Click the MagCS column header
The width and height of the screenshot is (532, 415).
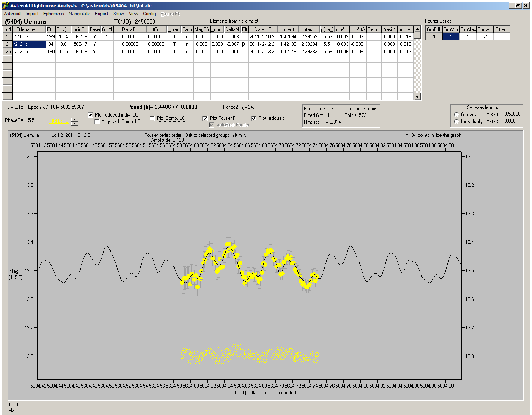[x=202, y=29]
